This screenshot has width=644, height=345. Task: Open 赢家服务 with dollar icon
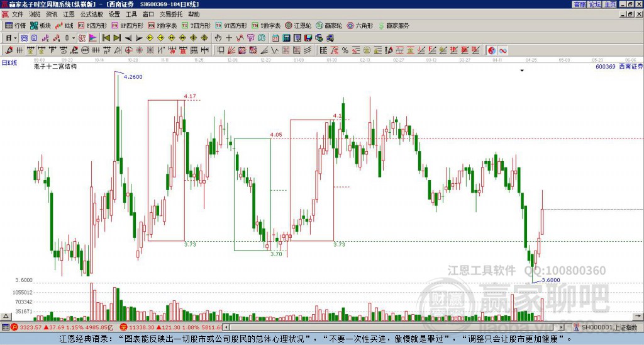tap(394, 25)
